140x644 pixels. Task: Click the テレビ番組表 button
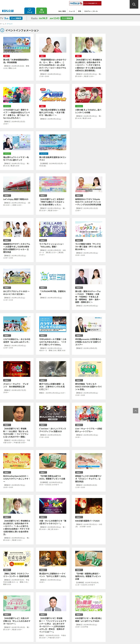pos(16,18)
